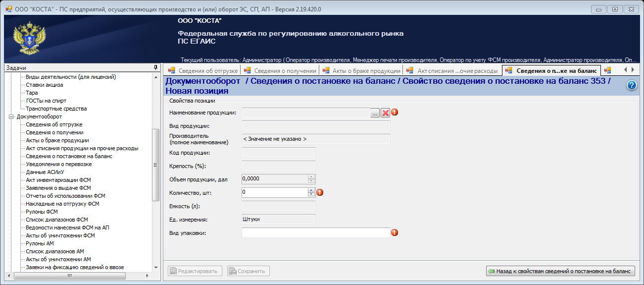Image resolution: width=644 pixels, height=285 pixels.
Task: Select the Сведения о п...ке на баланс tab
Action: (551, 70)
